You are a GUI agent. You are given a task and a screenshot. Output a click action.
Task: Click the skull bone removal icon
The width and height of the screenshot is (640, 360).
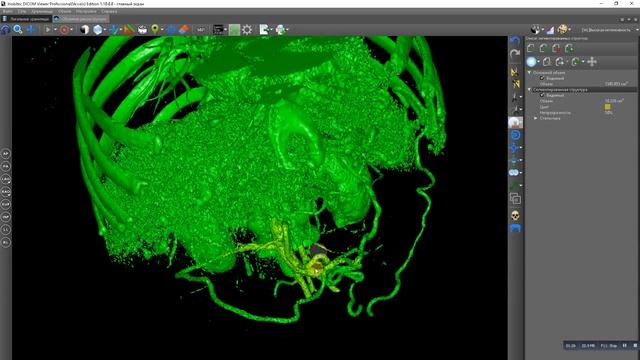[515, 215]
